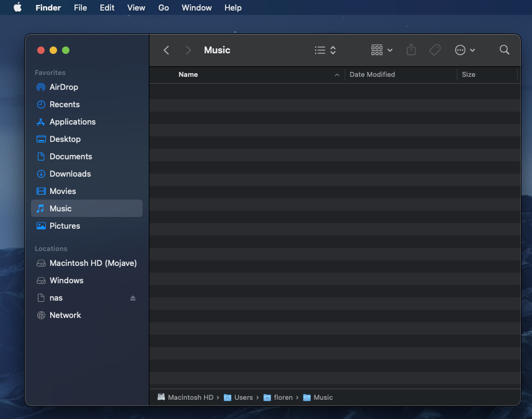Open Downloads from the sidebar

tap(87, 174)
